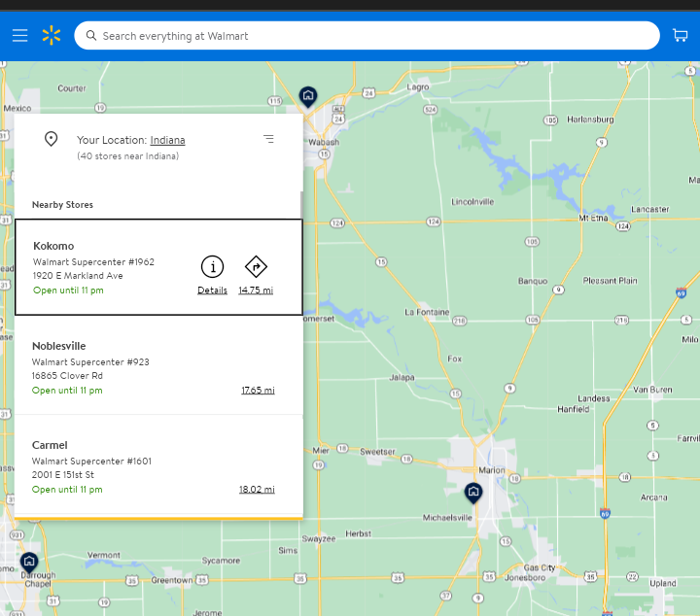Click the store map pin near Darrough Chapel
Viewport: 700px width, 616px height.
pos(29,562)
